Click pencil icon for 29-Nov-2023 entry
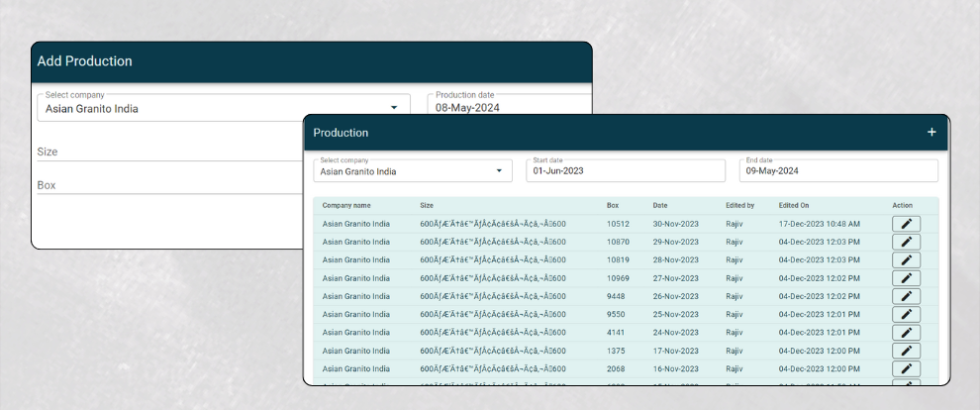This screenshot has height=410, width=980. point(906,242)
